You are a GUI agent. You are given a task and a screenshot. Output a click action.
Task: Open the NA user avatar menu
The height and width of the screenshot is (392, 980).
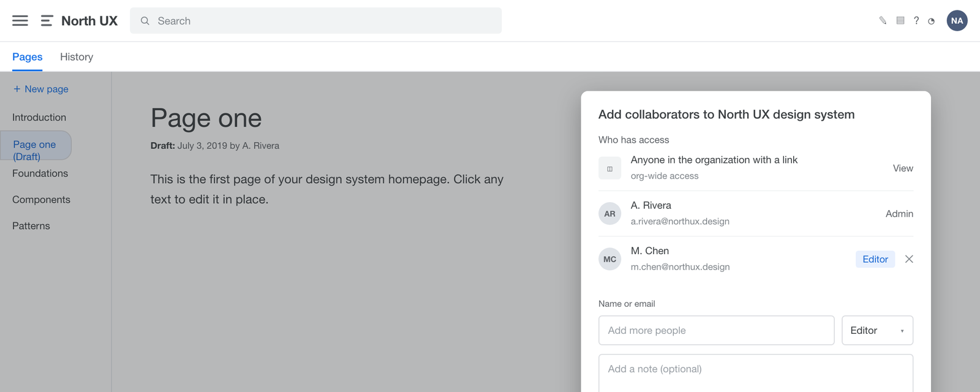click(x=957, y=21)
